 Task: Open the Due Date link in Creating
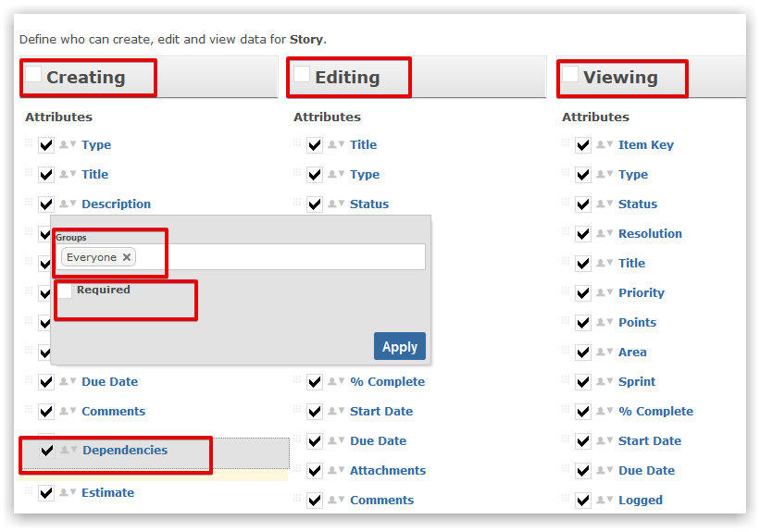[109, 381]
